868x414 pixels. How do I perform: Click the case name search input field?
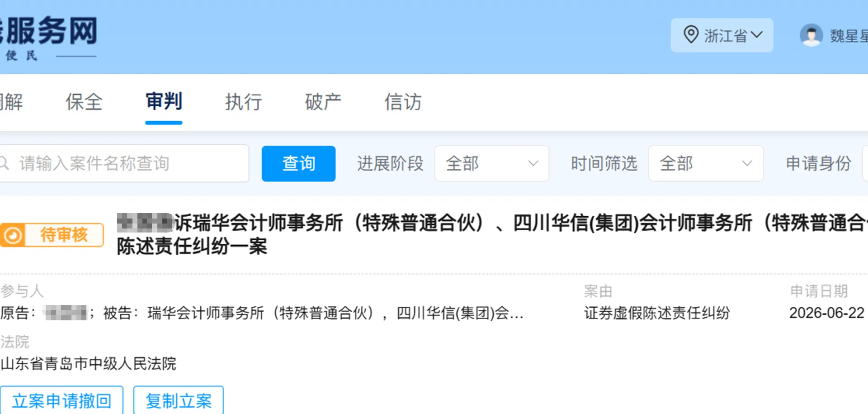[124, 163]
